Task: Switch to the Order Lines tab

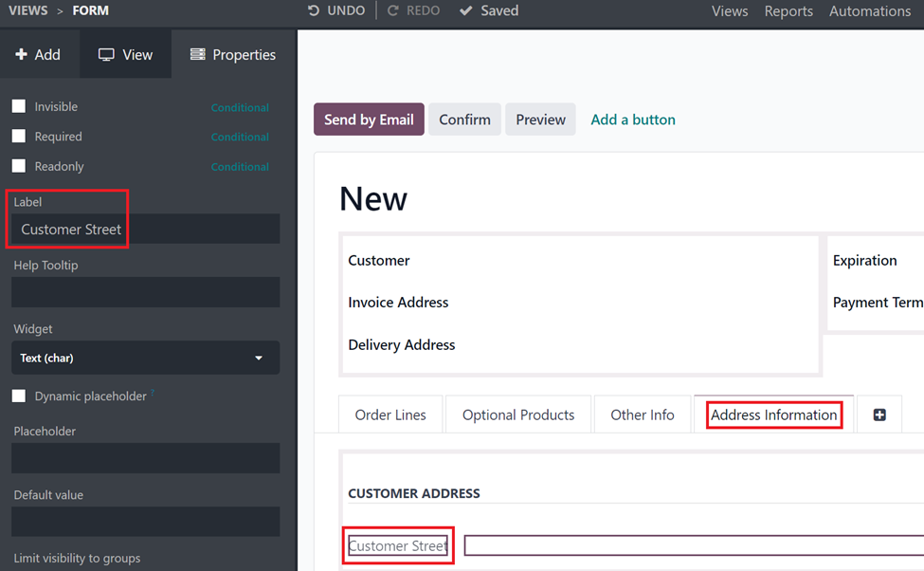Action: pos(390,414)
